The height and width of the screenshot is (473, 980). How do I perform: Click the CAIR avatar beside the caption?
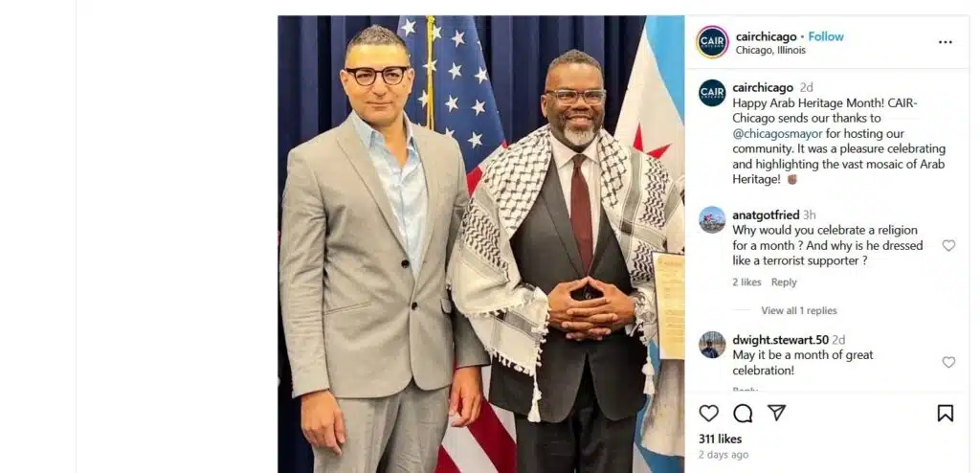tap(712, 93)
